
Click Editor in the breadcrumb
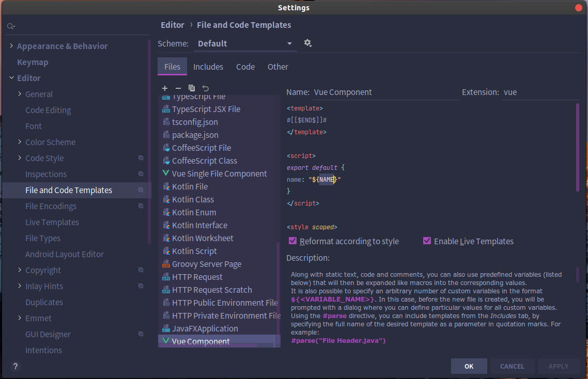coord(172,25)
